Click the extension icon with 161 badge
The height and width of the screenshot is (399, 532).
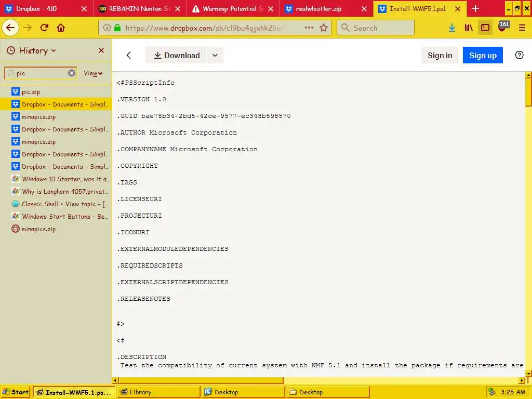click(x=503, y=26)
